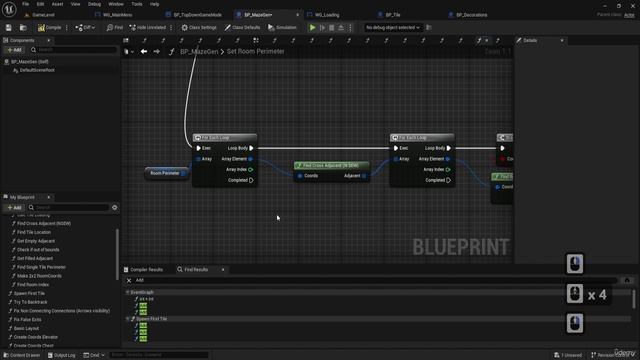Screen dimensions: 640x360
Task: Click Adjacent output pin on Find Cross Adjacent
Action: [364, 176]
